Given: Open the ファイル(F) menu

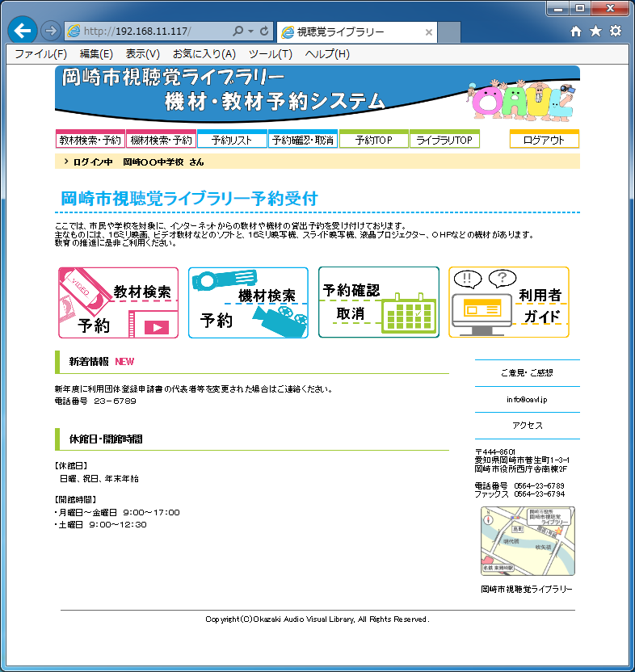Looking at the screenshot, I should tap(40, 54).
